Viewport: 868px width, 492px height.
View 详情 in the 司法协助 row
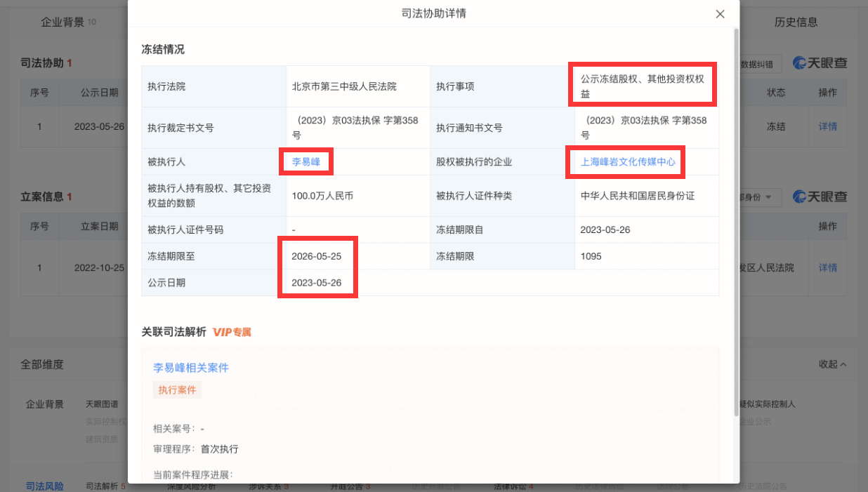(x=827, y=127)
